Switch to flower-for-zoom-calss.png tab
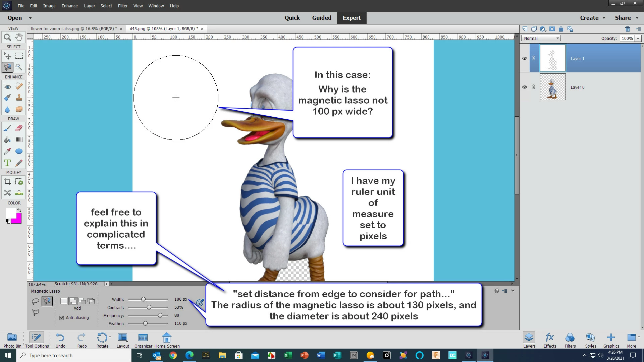 (74, 29)
